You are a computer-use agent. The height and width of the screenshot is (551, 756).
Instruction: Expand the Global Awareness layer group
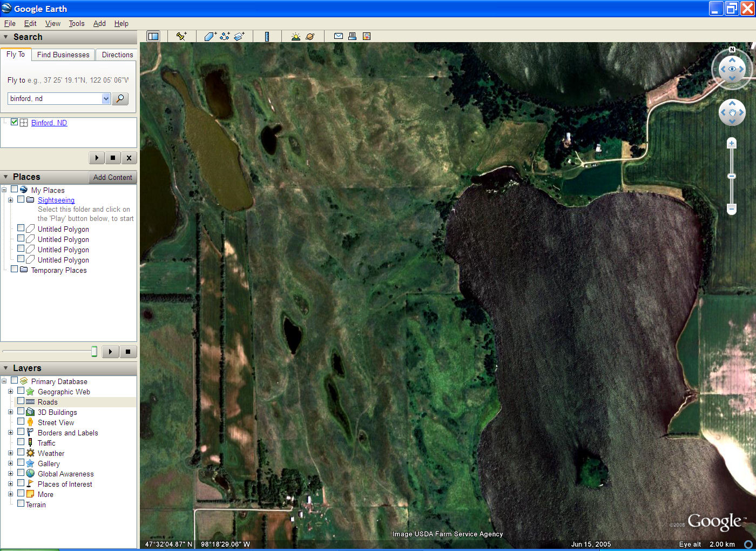tap(10, 473)
